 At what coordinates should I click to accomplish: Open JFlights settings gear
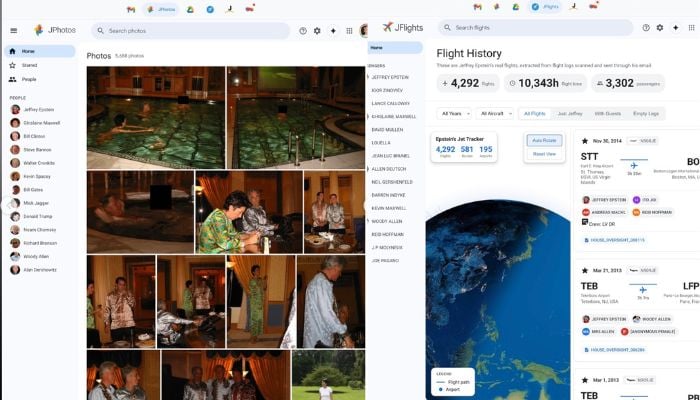[660, 28]
